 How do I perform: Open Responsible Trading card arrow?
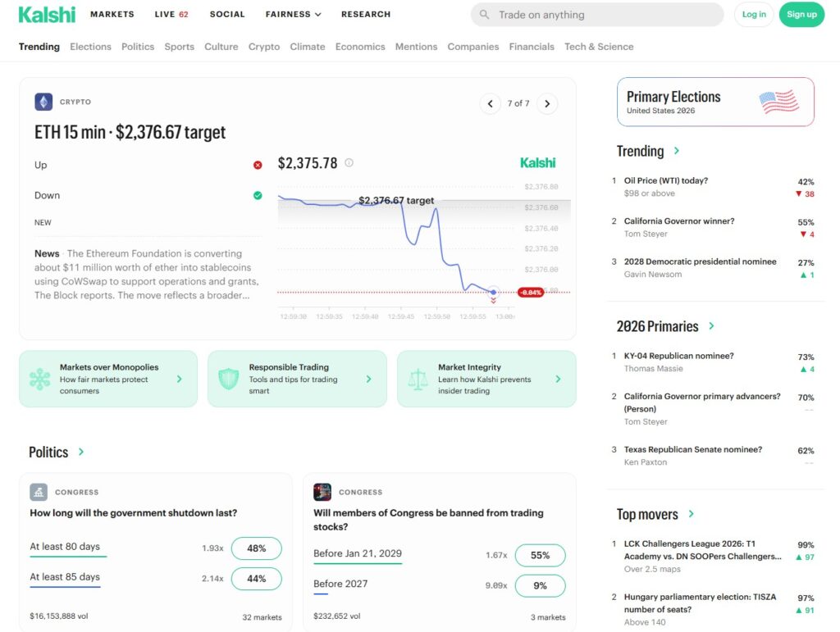click(368, 379)
